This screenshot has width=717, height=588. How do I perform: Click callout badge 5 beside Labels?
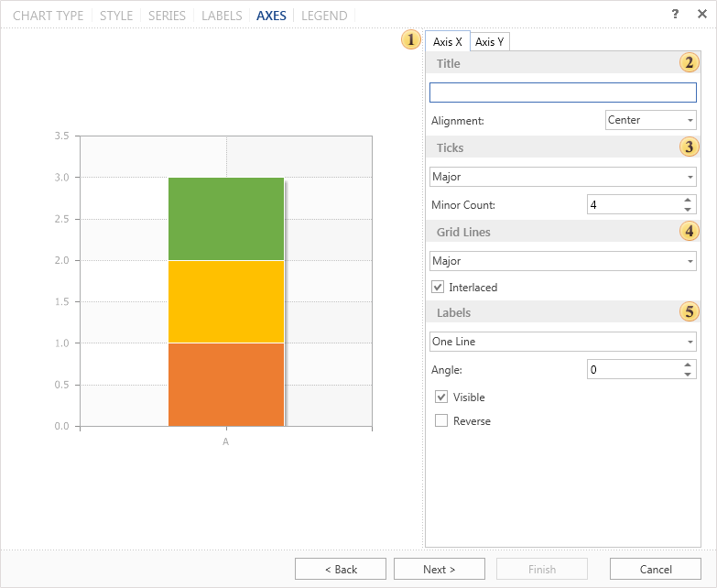coord(689,312)
